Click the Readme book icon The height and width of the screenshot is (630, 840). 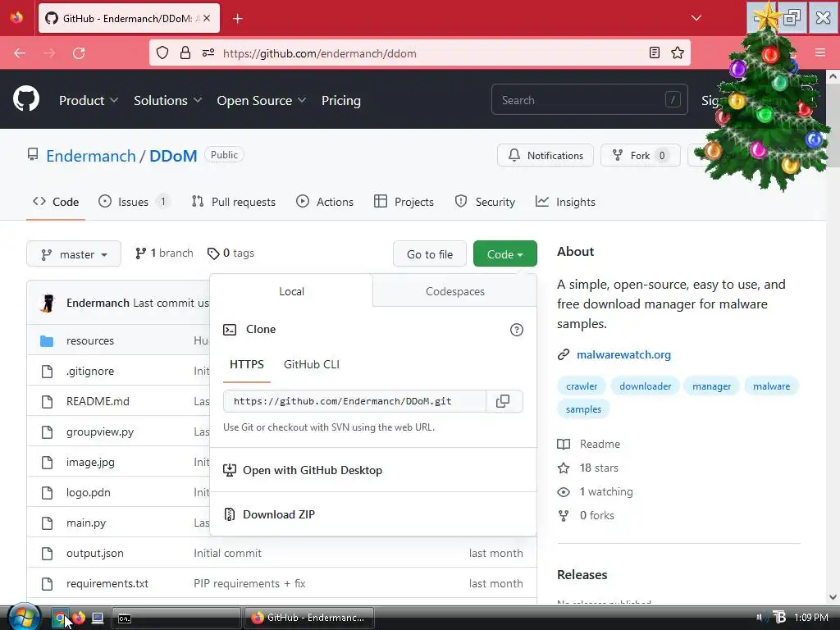pos(564,444)
